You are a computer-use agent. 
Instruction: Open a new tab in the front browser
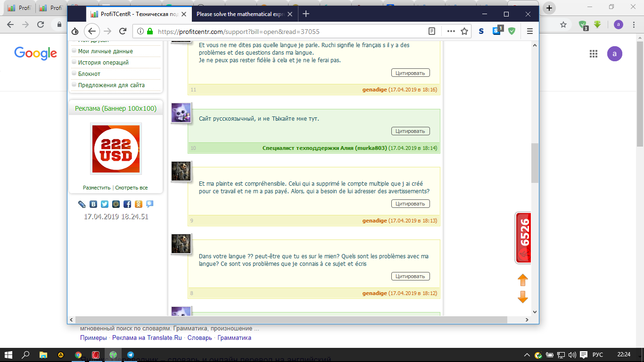pyautogui.click(x=305, y=14)
